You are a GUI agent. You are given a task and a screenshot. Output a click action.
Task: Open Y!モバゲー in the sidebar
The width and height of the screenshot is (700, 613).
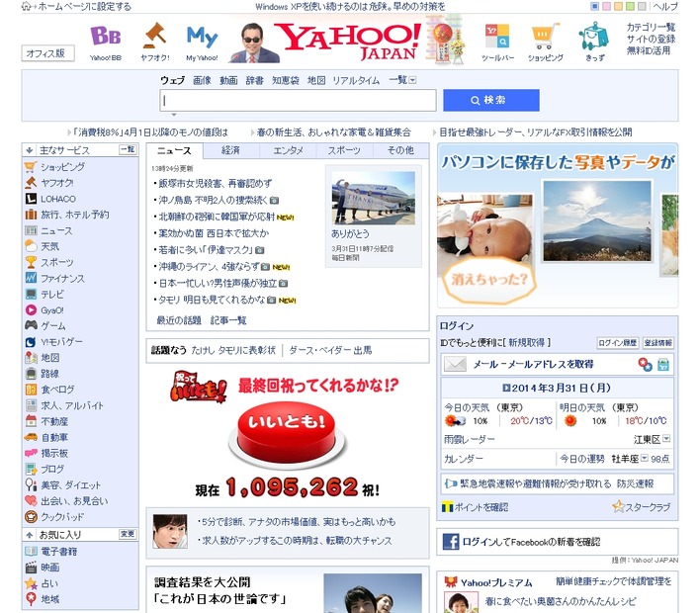[x=61, y=341]
